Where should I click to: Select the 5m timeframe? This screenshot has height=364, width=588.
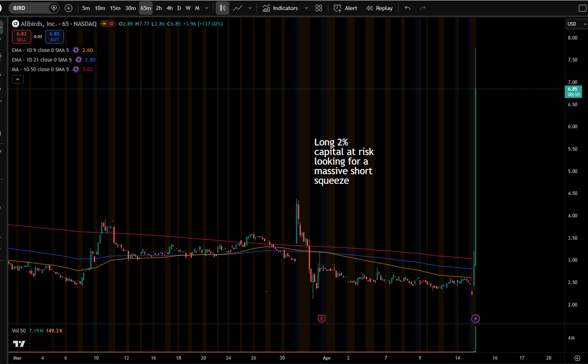point(86,8)
